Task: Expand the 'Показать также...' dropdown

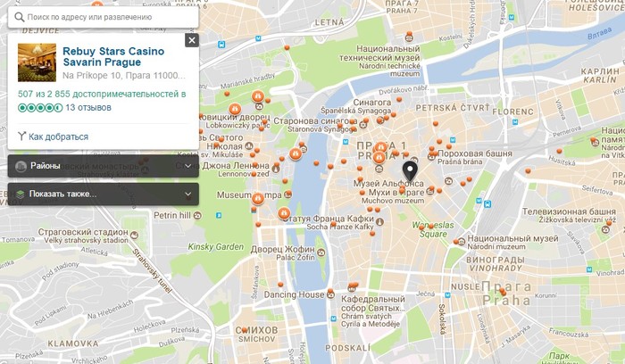Action: 104,194
